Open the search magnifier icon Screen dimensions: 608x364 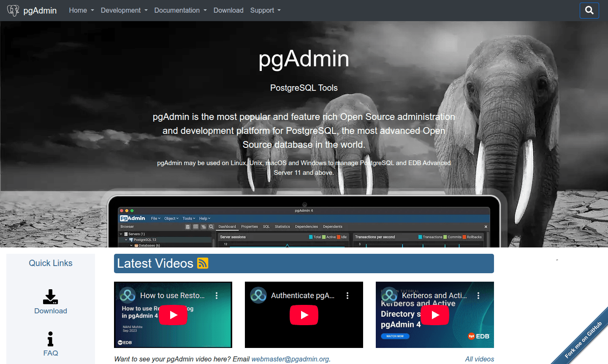[589, 10]
